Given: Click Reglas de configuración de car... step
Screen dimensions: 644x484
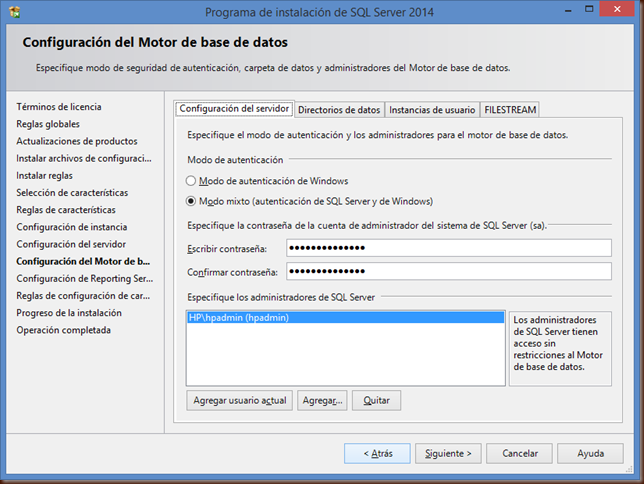Looking at the screenshot, I should tap(83, 296).
